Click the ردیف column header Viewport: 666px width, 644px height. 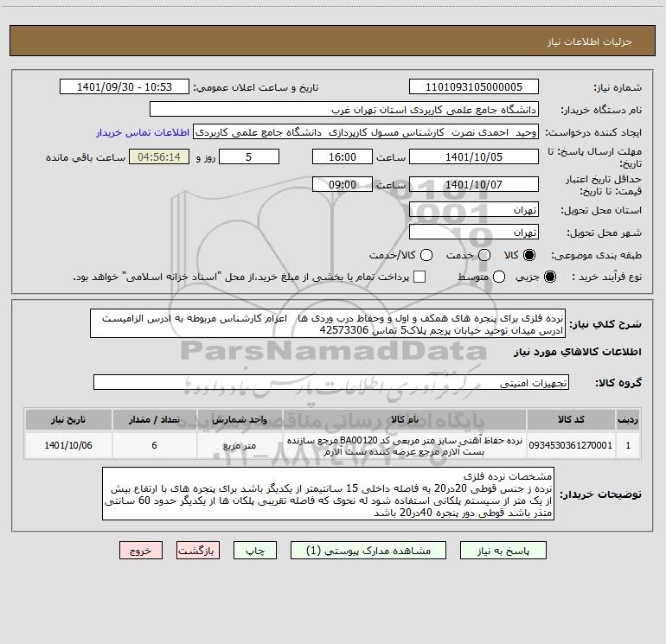tap(628, 419)
